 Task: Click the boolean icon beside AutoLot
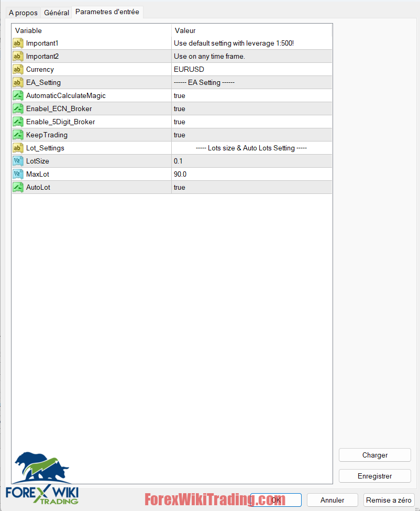click(x=18, y=187)
